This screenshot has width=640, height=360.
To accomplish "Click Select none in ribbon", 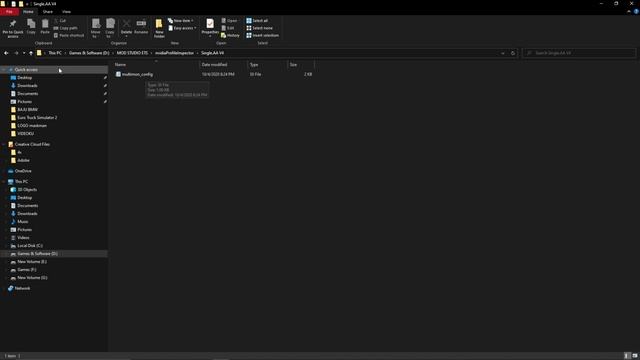I will (260, 28).
